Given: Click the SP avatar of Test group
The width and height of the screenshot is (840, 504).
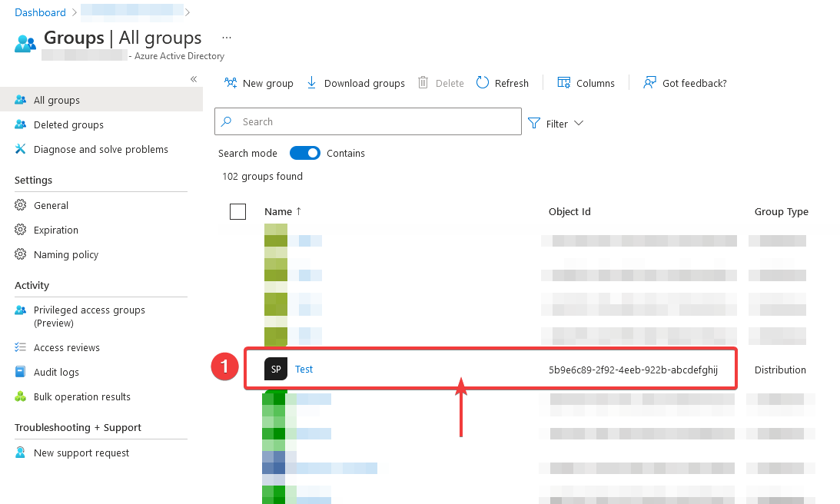Looking at the screenshot, I should [276, 370].
